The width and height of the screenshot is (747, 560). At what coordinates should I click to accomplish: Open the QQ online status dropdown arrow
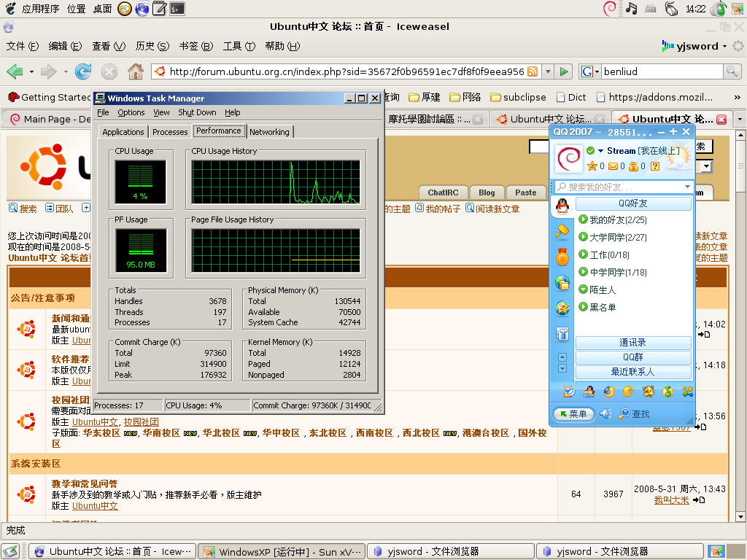tap(600, 151)
